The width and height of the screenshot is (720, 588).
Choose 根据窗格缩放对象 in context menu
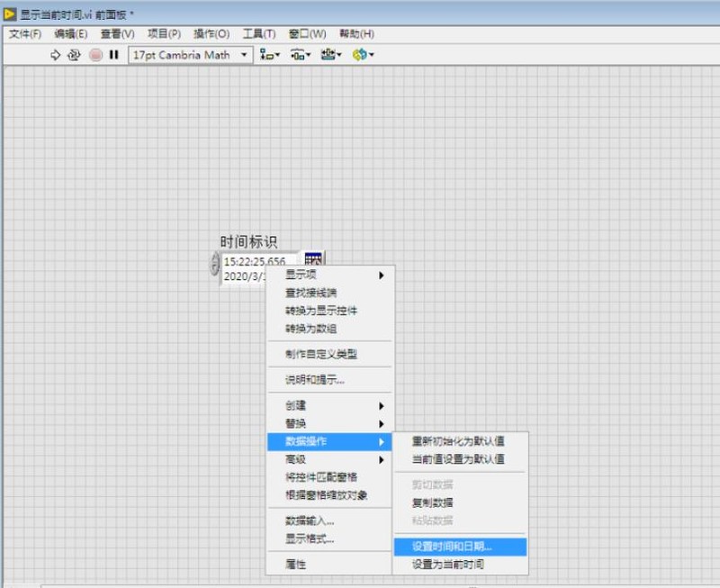coord(329,495)
